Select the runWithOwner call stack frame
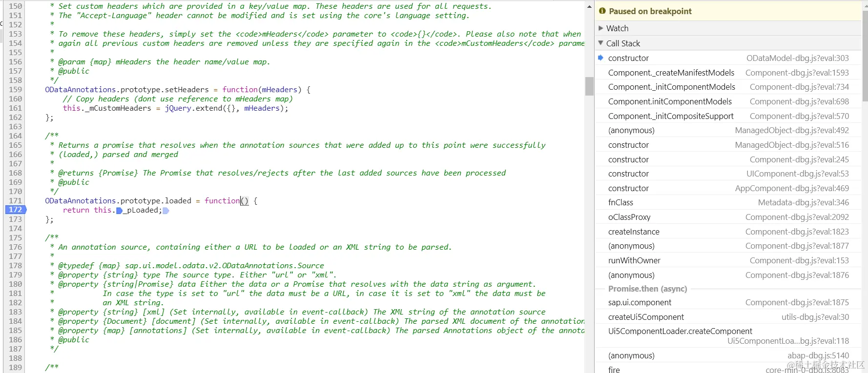Image resolution: width=868 pixels, height=373 pixels. tap(728, 260)
